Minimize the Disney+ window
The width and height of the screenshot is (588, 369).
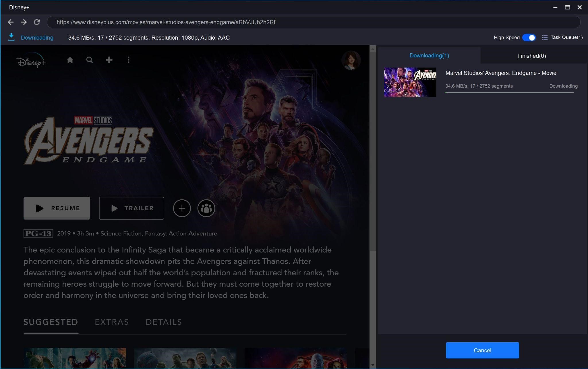tap(555, 7)
